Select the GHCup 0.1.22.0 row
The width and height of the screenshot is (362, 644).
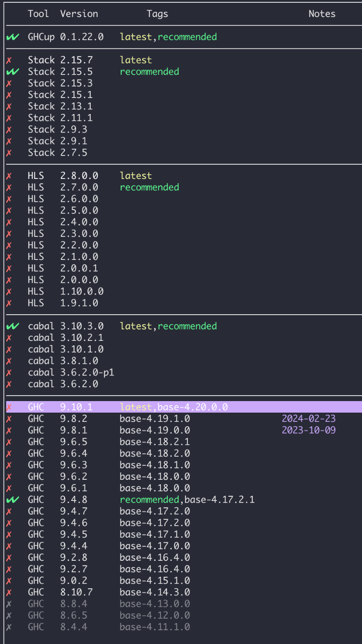[184, 37]
